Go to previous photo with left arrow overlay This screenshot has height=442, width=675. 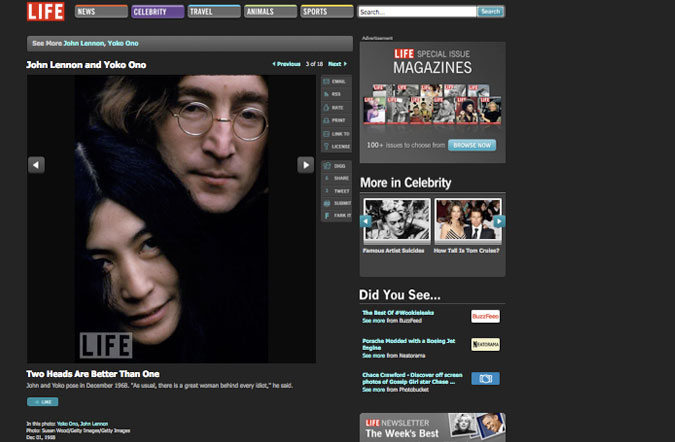coord(36,165)
